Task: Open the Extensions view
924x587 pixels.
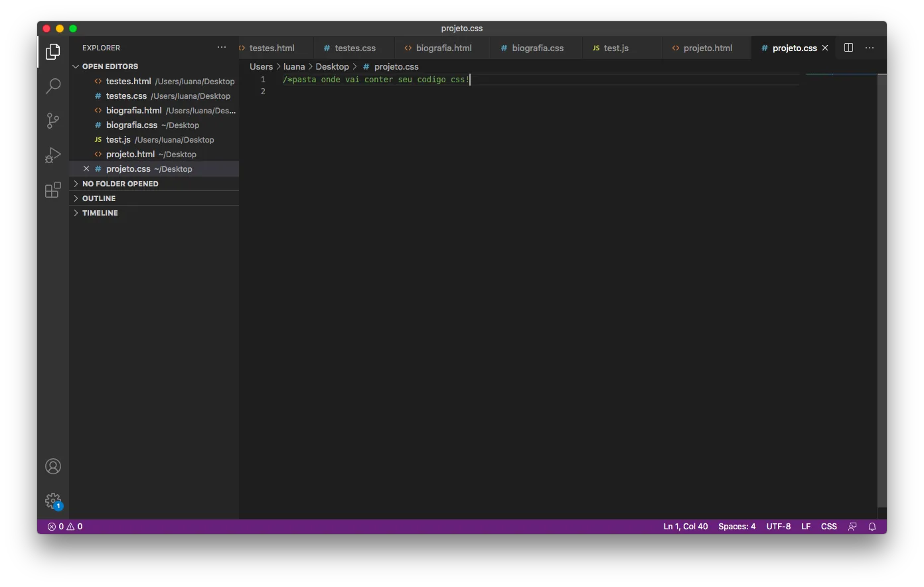Action: (53, 190)
